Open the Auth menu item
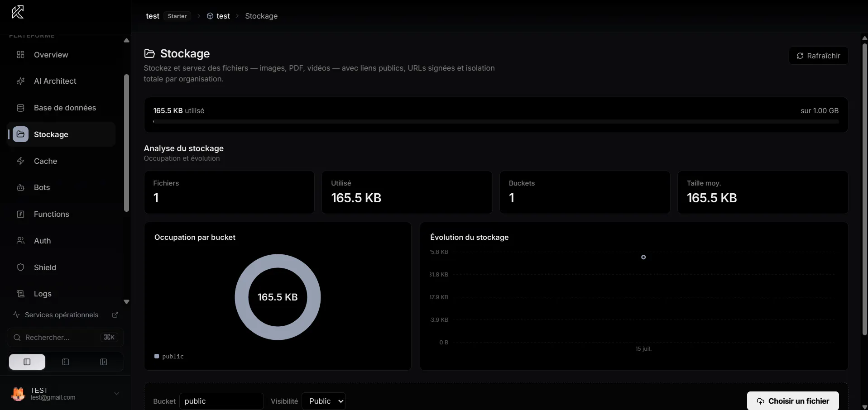Screen dimensions: 868x410 [x=62, y=241]
